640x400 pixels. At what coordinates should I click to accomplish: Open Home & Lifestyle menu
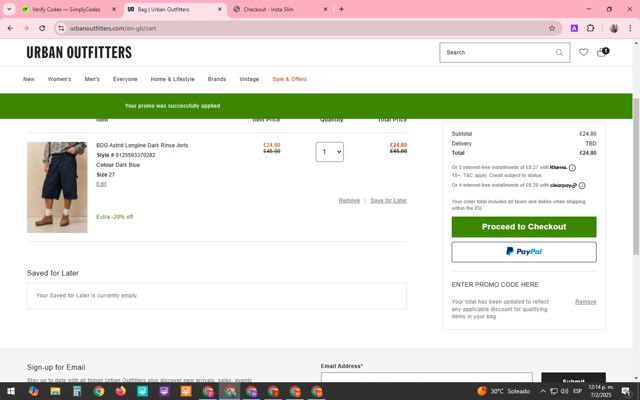[x=172, y=79]
